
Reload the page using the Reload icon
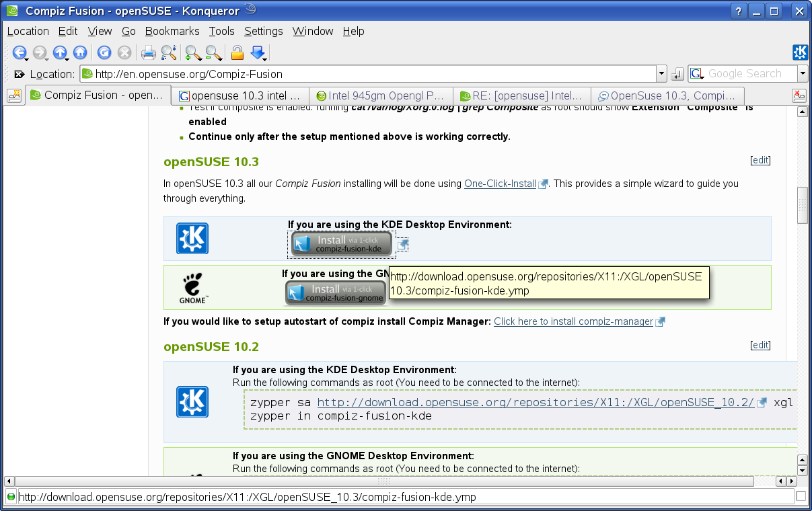click(104, 52)
